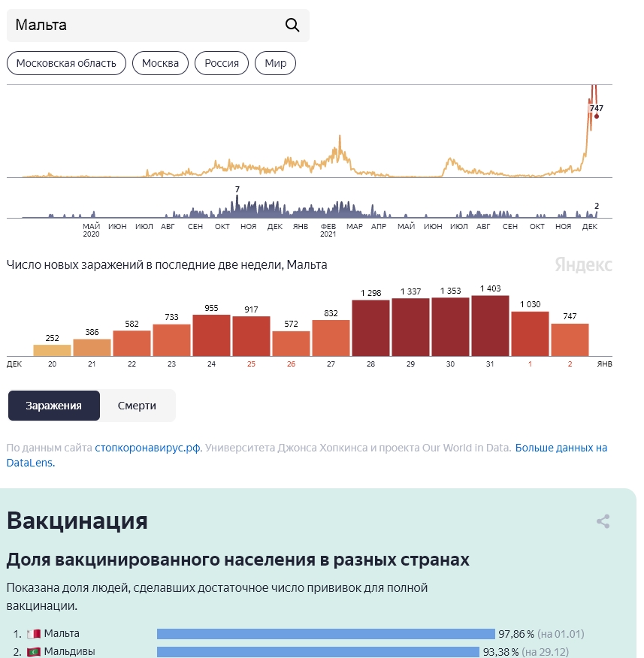Choose the Россия chip

222,63
